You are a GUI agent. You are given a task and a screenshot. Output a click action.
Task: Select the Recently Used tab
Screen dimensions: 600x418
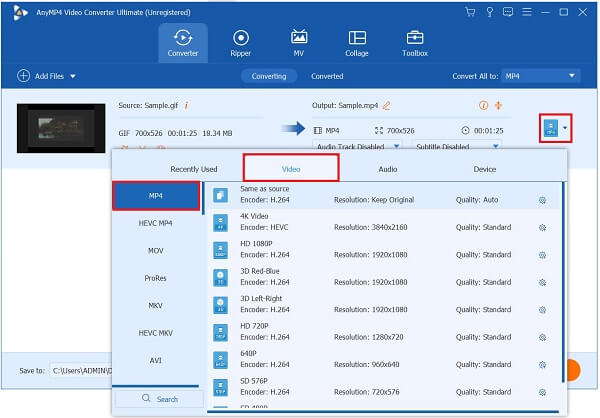click(x=194, y=169)
